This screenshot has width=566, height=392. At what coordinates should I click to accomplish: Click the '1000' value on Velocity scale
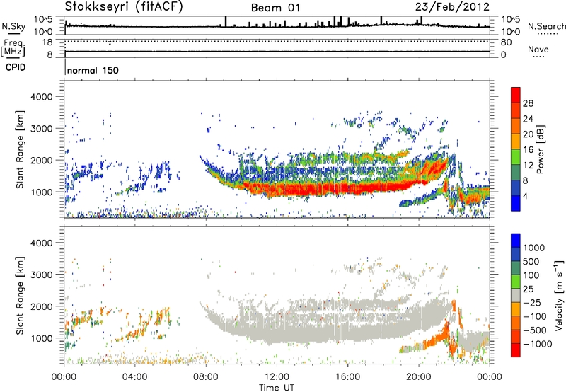point(534,248)
